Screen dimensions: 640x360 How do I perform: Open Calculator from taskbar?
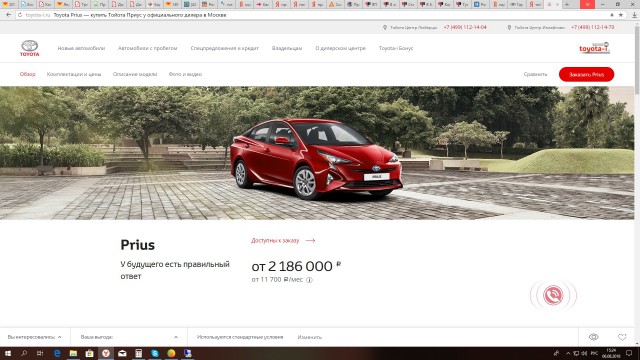[139, 353]
